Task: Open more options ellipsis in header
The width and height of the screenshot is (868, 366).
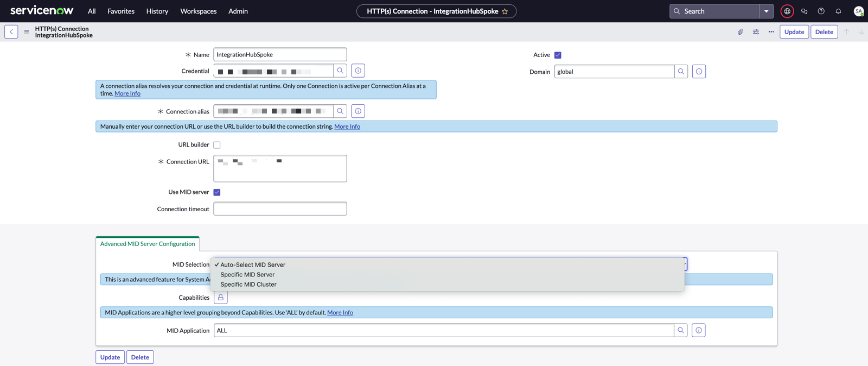Action: pos(771,32)
